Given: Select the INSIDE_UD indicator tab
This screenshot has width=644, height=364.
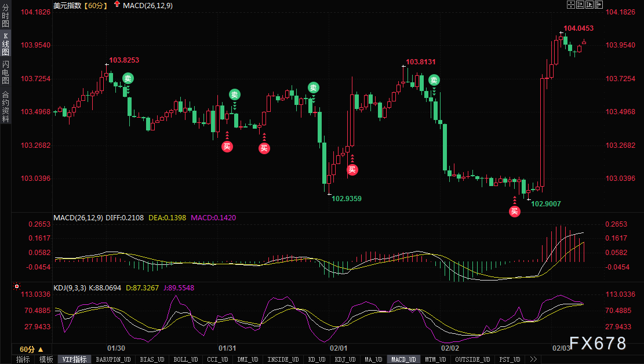Looking at the screenshot, I should coord(283,359).
